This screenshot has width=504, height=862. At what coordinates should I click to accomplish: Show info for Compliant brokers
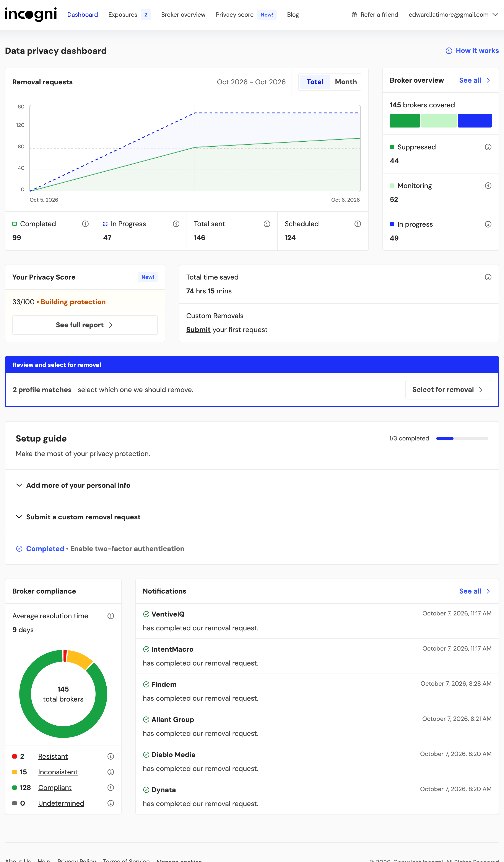coord(111,787)
